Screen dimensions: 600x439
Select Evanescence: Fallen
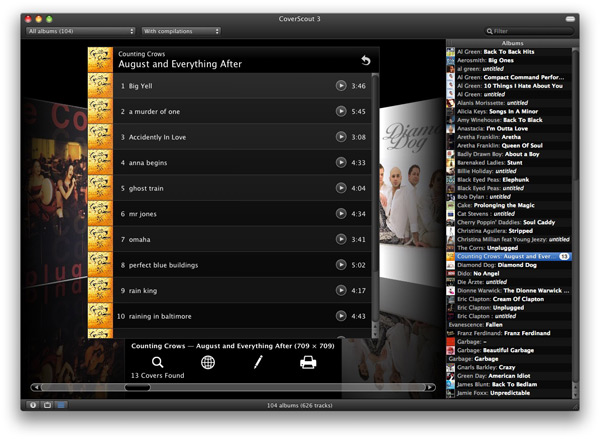(509, 325)
